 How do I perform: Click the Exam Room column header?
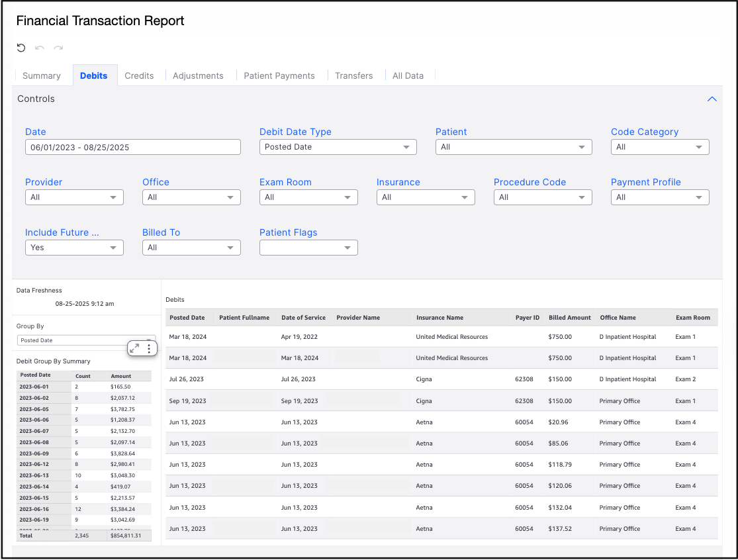click(x=693, y=318)
